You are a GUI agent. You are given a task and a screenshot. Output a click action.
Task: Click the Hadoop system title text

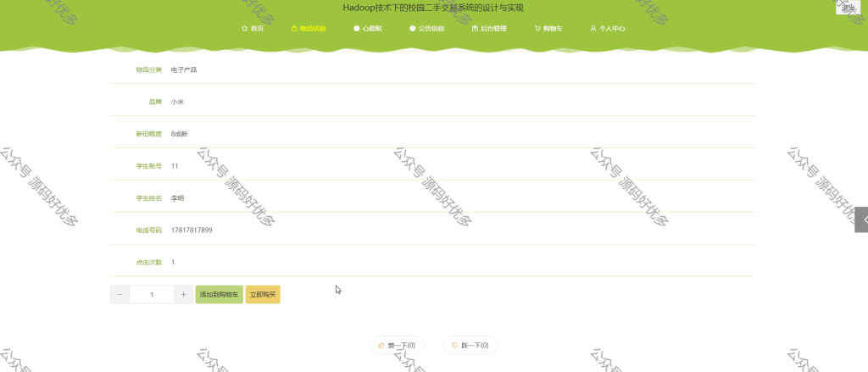433,8
